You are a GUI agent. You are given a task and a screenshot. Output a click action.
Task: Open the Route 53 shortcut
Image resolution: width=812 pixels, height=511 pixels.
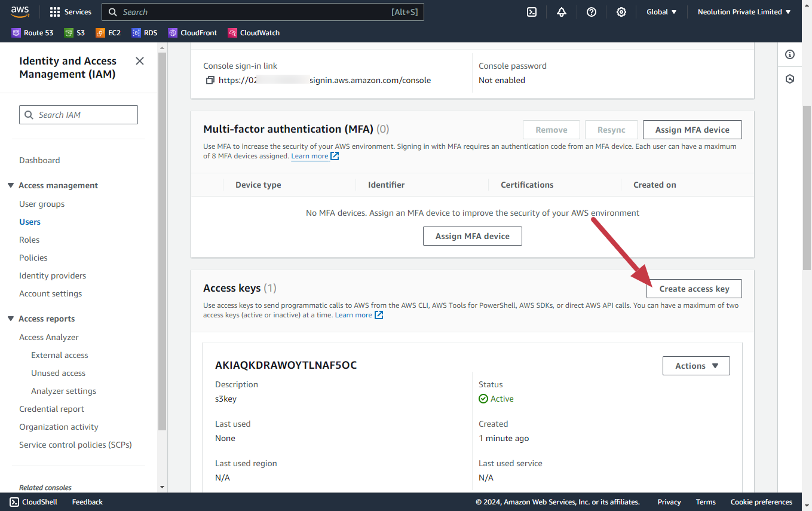point(33,33)
